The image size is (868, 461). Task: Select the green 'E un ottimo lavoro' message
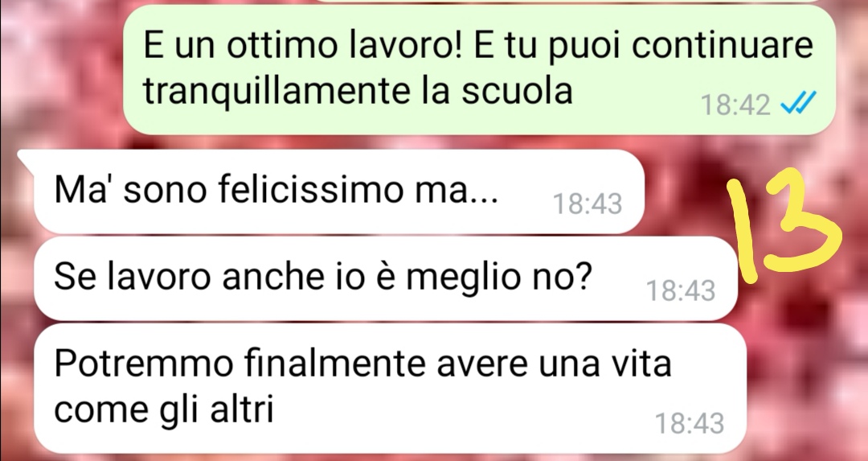click(479, 69)
